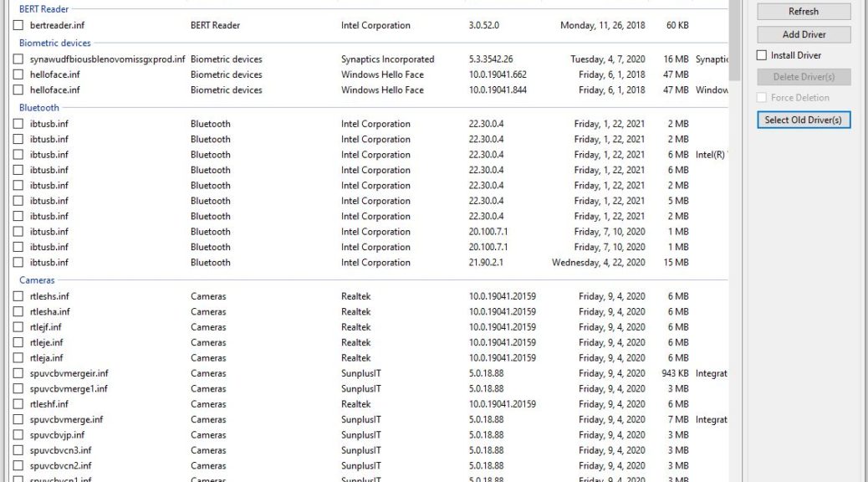This screenshot has width=868, height=482.
Task: Tick the rtleje.inf driver checkbox
Action: (x=18, y=342)
